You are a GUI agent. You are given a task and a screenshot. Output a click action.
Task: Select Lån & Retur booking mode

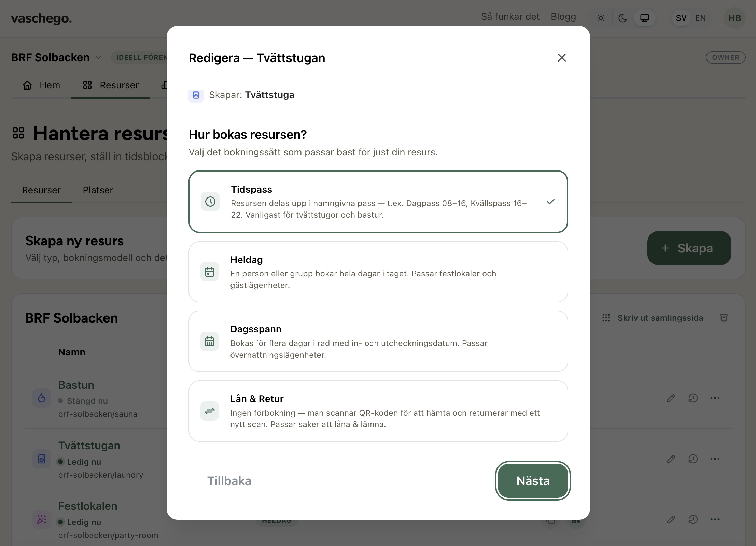click(378, 411)
